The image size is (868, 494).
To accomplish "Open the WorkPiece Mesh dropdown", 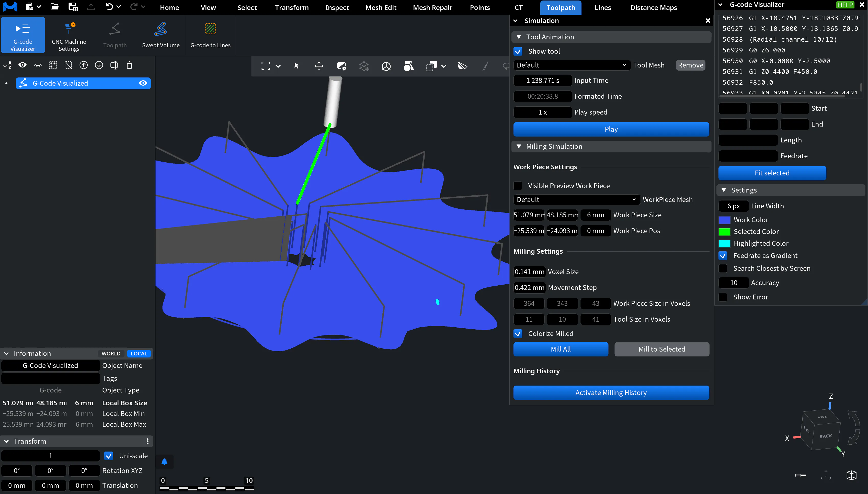I will coord(576,199).
